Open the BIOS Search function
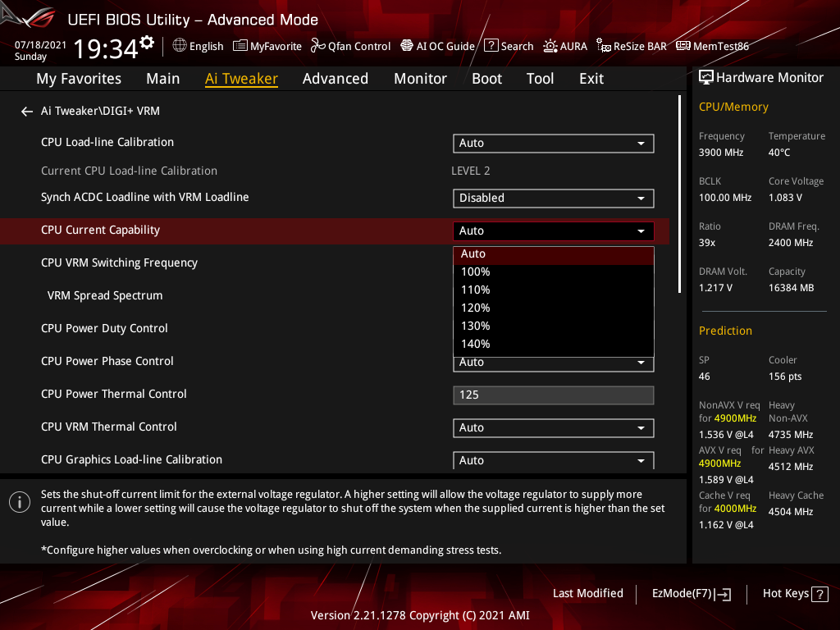 tap(509, 46)
